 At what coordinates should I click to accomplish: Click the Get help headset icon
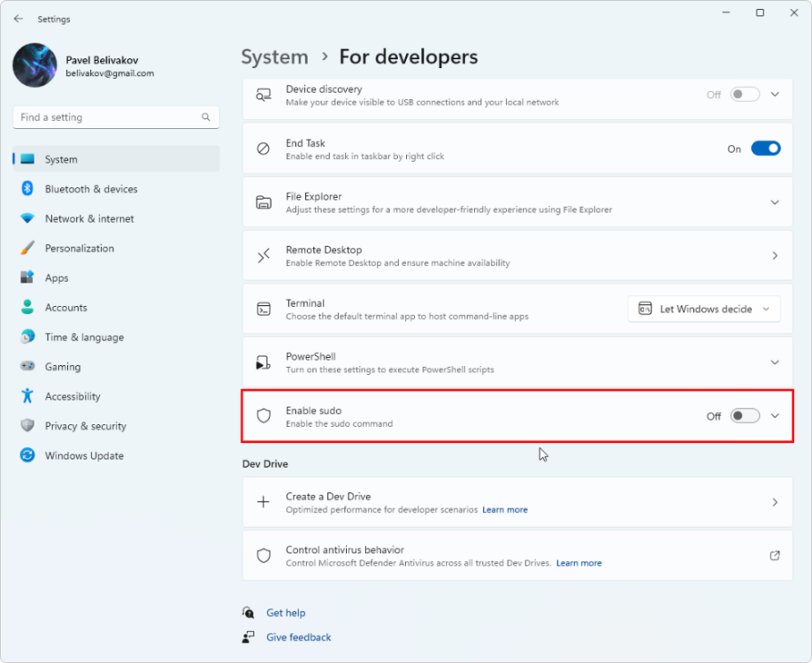248,613
